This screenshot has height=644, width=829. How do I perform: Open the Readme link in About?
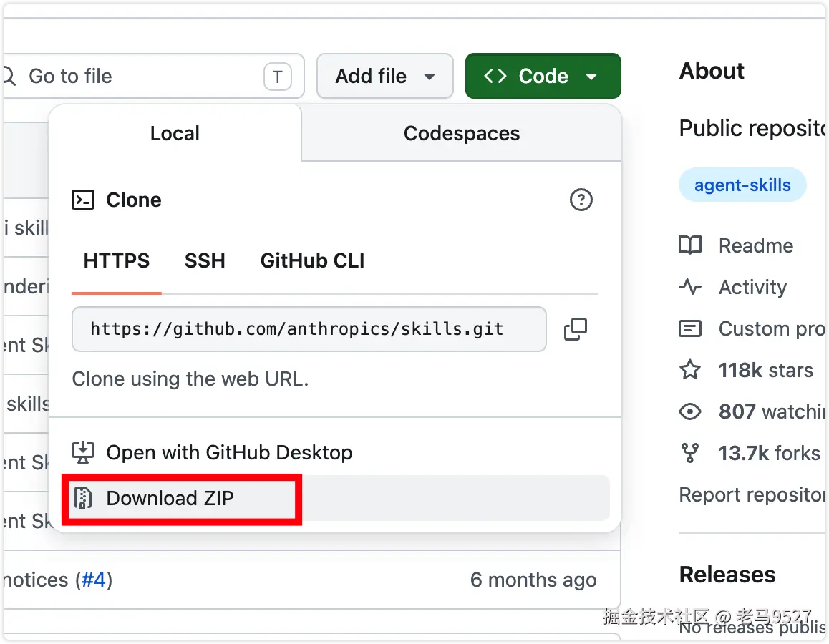(x=756, y=245)
